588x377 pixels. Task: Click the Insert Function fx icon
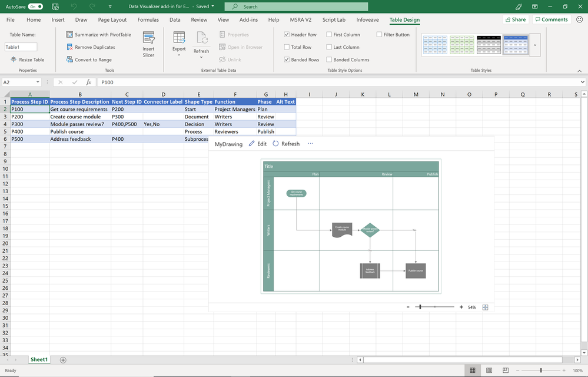coord(89,82)
